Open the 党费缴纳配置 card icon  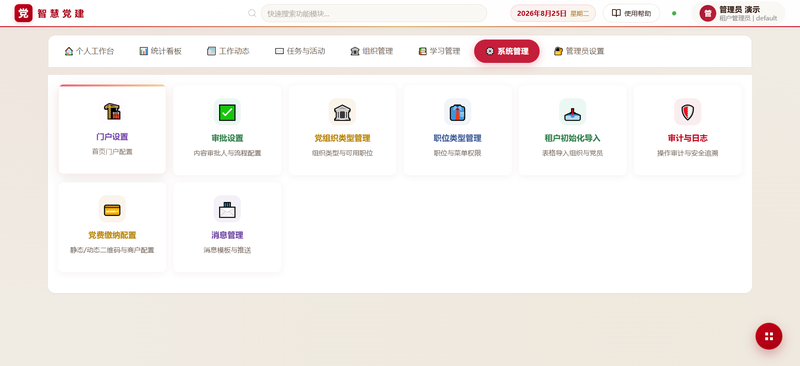(112, 209)
